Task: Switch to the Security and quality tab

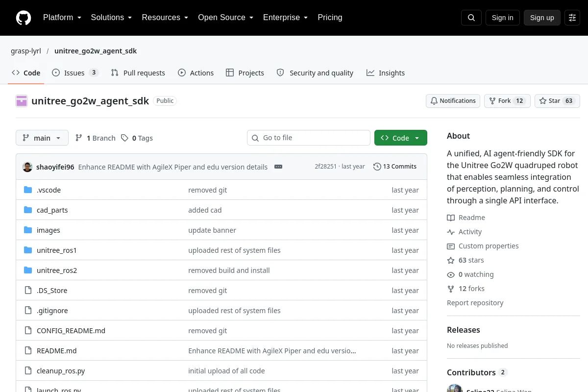Action: click(315, 73)
